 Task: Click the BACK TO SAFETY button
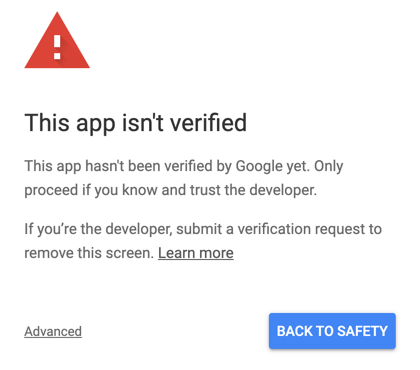coord(332,331)
